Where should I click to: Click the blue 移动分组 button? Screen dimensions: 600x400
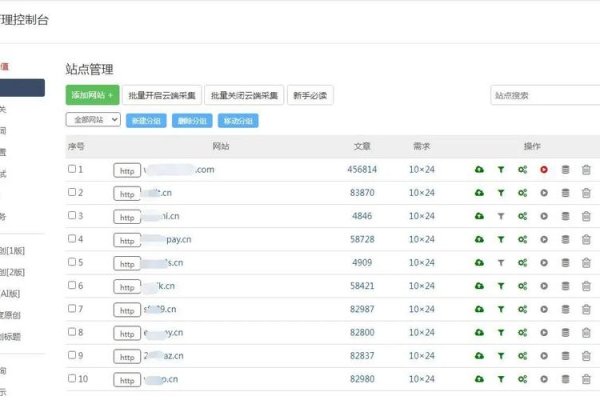[x=238, y=121]
